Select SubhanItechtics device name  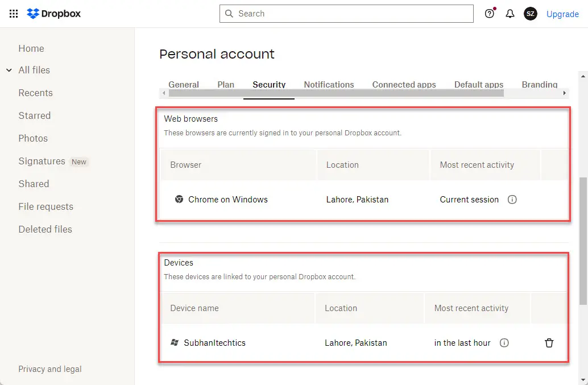(x=214, y=343)
